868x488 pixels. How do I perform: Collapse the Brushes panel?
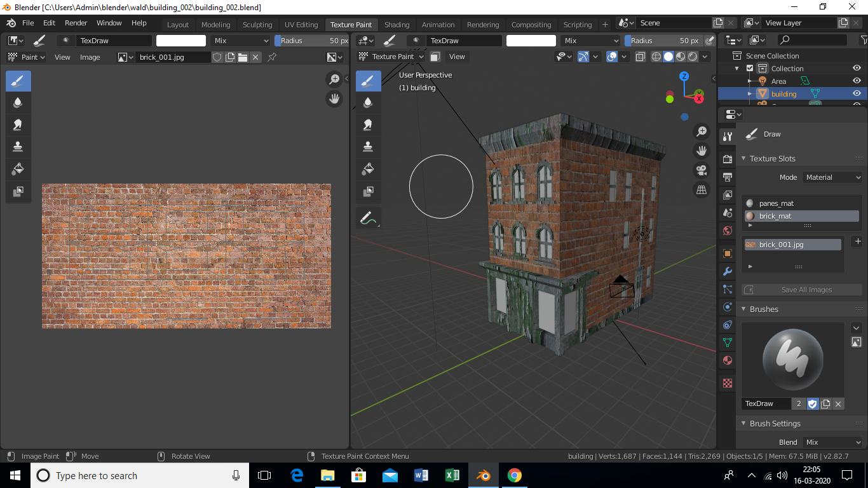(743, 309)
